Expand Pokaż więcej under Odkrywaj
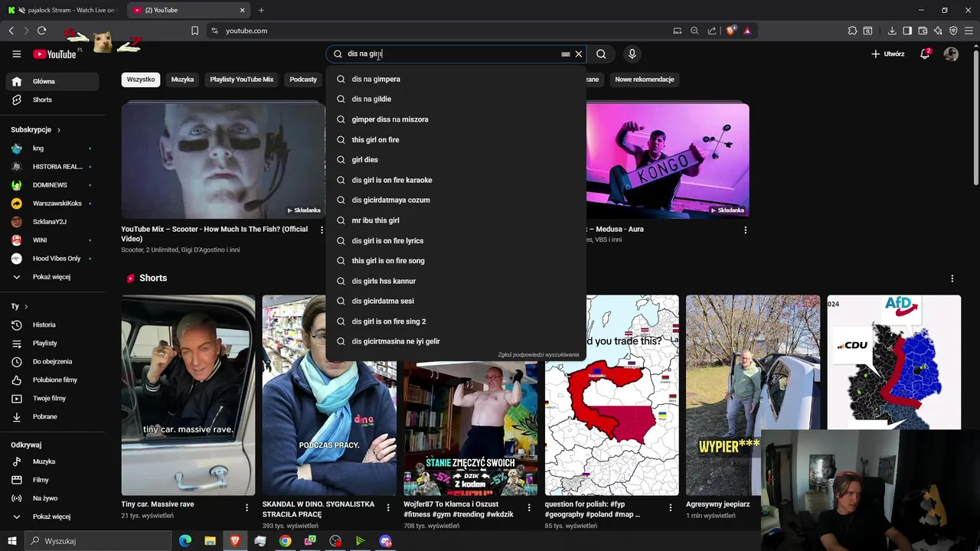 pos(52,517)
